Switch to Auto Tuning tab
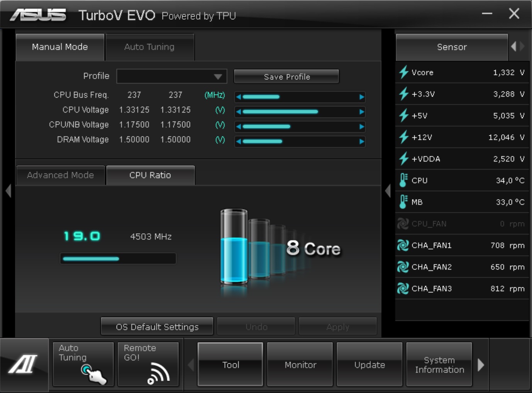The width and height of the screenshot is (532, 393). coord(149,47)
